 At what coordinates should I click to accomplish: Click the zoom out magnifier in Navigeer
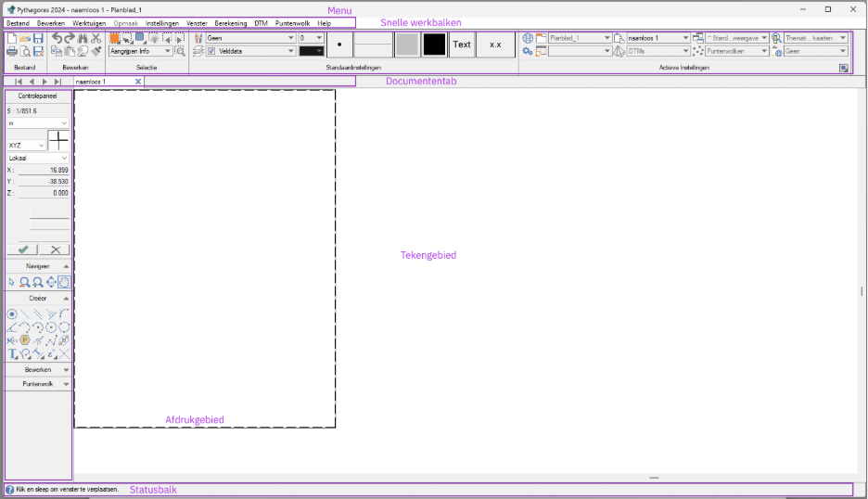point(25,283)
